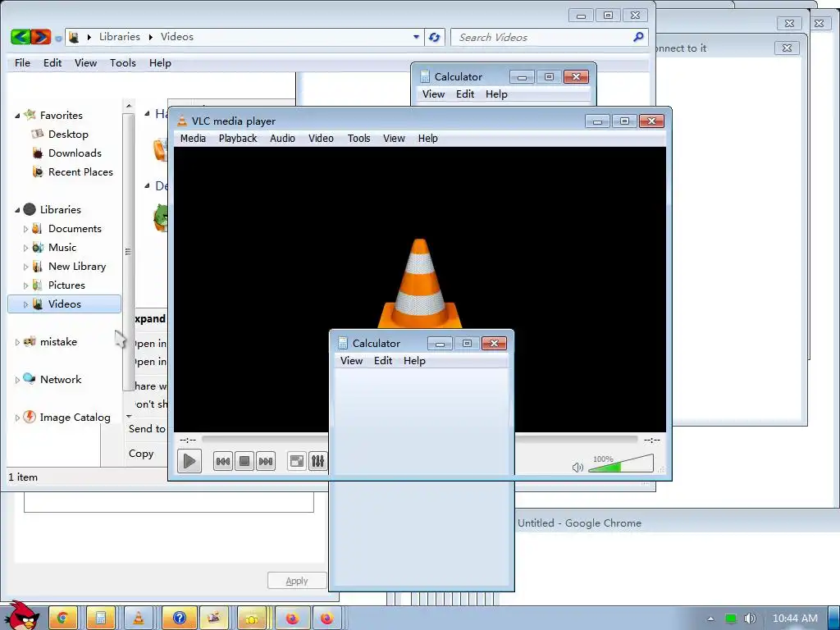Click the green network tray icon
The image size is (840, 630).
click(731, 619)
